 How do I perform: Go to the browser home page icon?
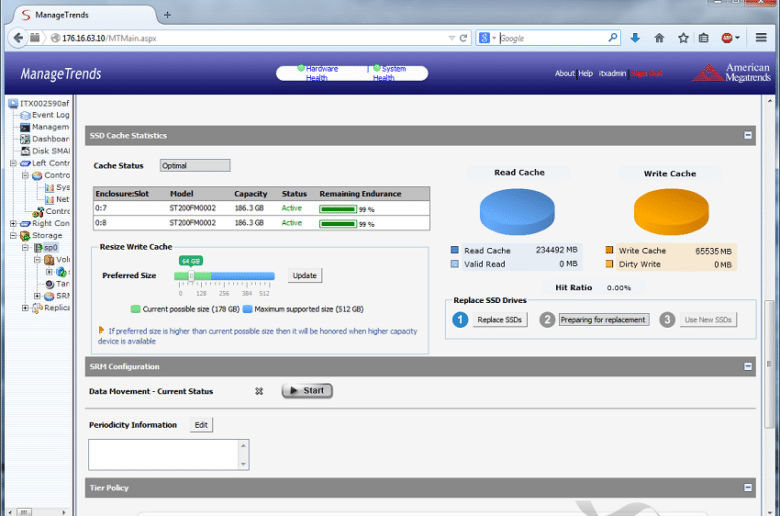click(659, 38)
